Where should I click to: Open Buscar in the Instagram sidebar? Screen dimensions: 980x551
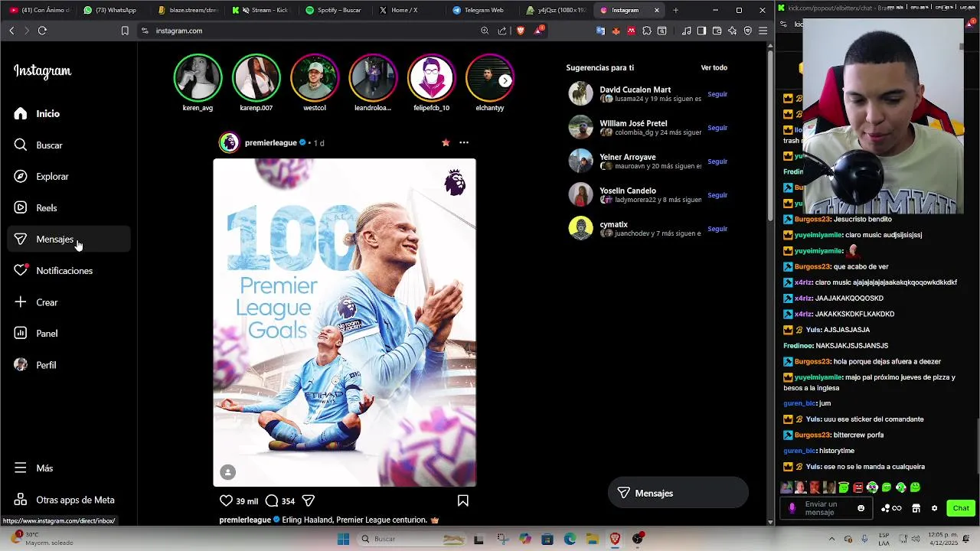click(x=69, y=145)
